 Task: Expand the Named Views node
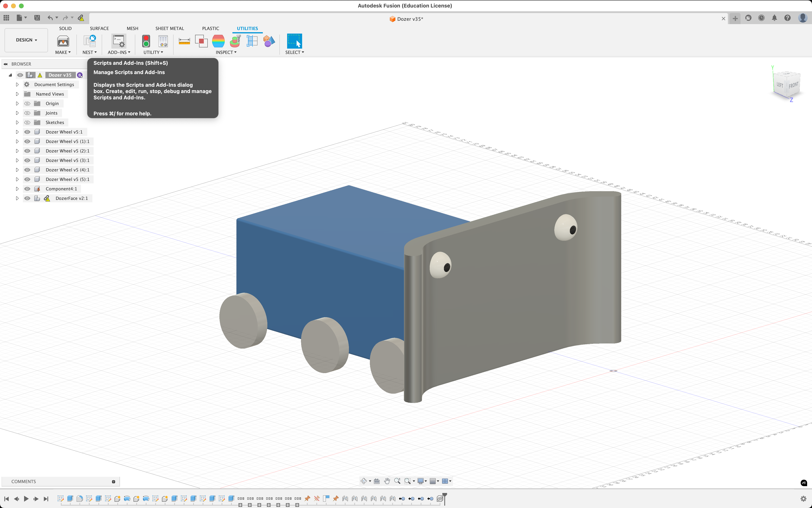[17, 94]
